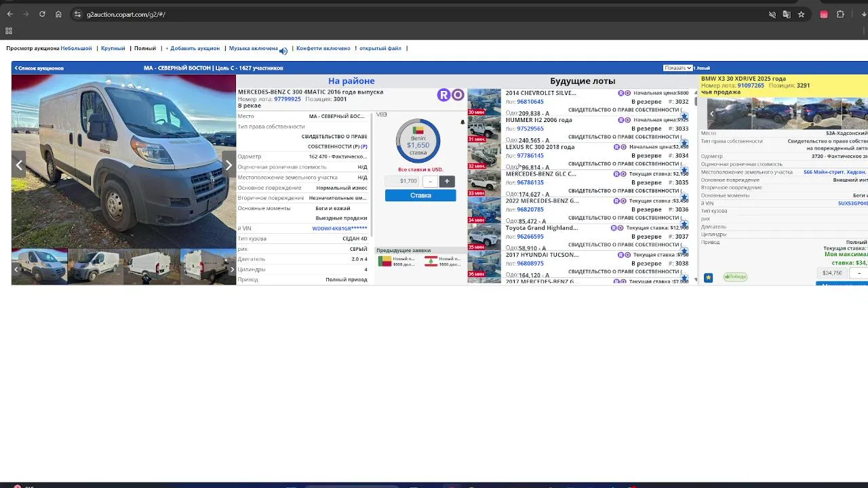Viewport: 868px width, 488px height.
Task: Star the Hummer H2 lot 3033
Action: click(x=684, y=144)
